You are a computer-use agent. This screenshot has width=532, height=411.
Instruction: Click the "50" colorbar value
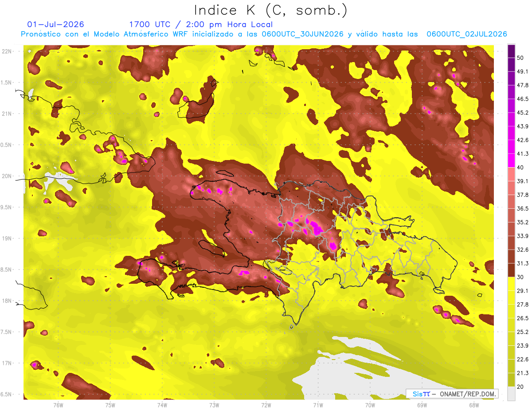(520, 58)
